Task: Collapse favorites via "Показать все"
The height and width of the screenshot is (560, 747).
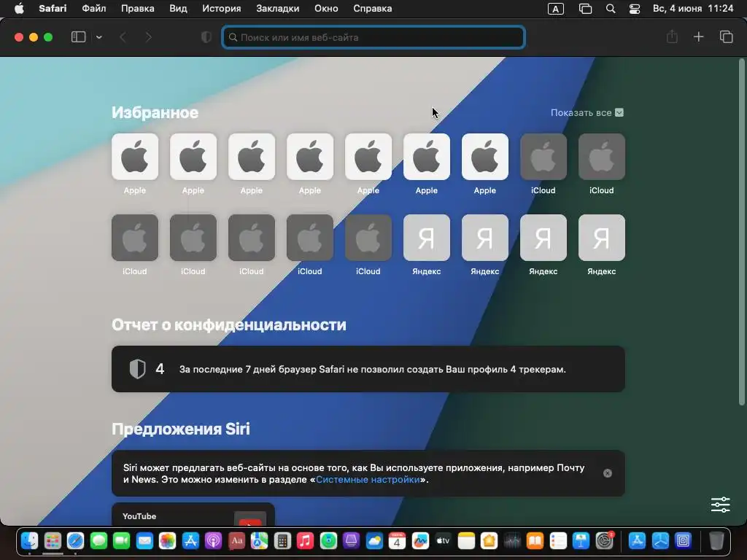Action: [x=587, y=113]
